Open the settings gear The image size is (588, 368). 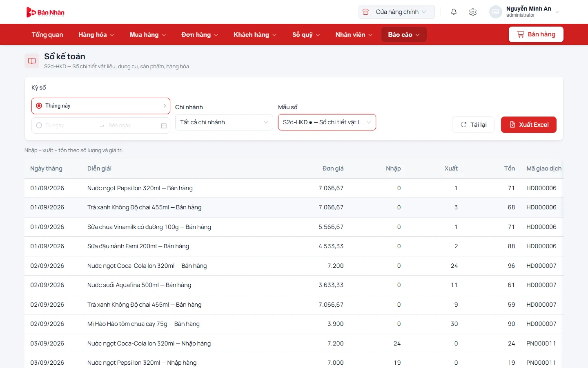[473, 12]
